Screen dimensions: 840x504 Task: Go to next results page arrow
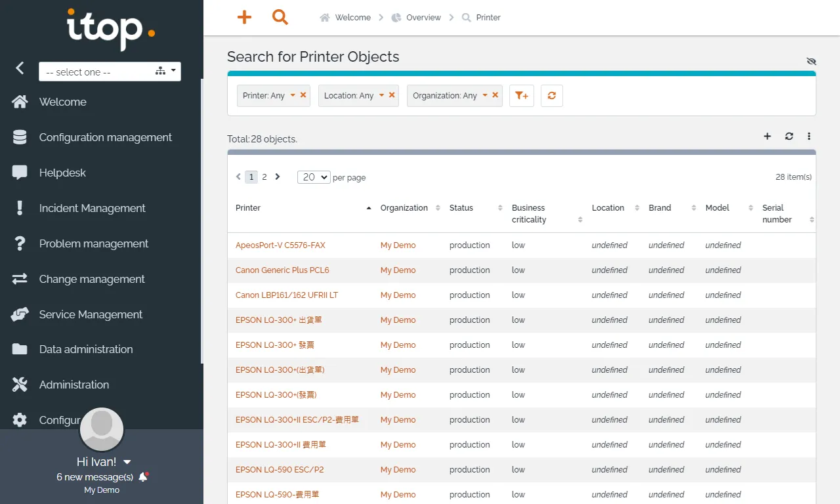(278, 177)
